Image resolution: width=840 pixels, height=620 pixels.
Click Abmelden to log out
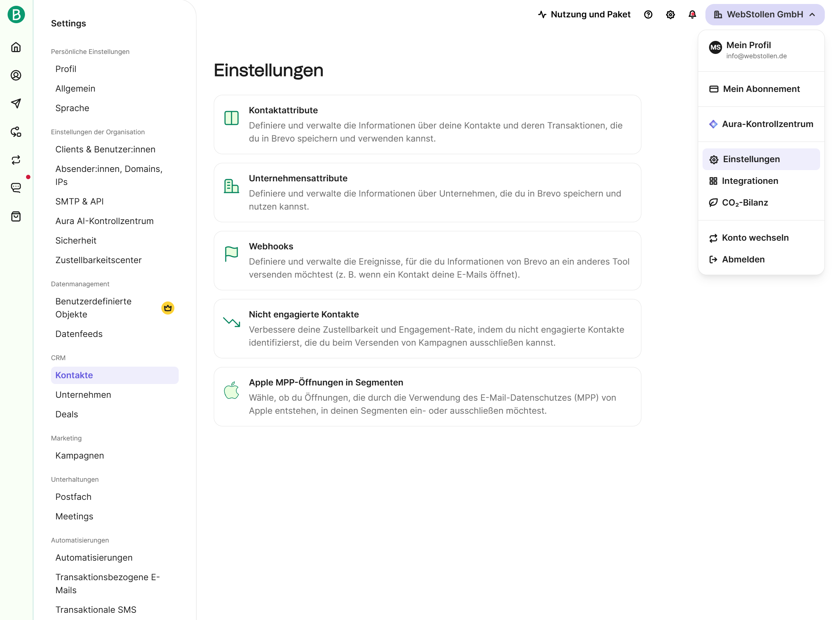pos(743,260)
